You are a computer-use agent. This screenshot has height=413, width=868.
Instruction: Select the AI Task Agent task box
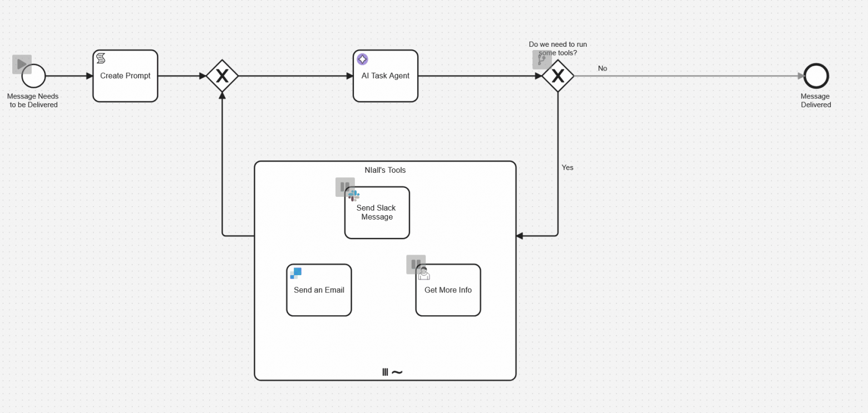coord(385,76)
